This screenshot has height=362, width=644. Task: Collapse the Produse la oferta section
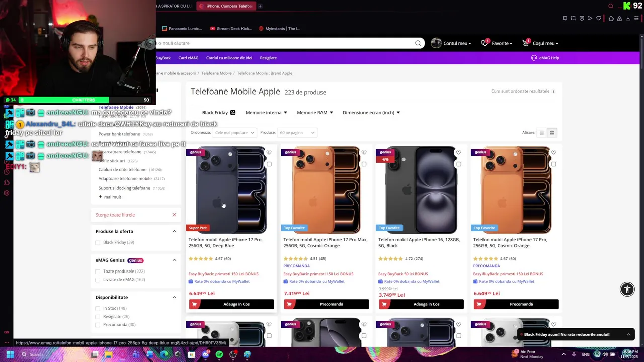(x=174, y=231)
